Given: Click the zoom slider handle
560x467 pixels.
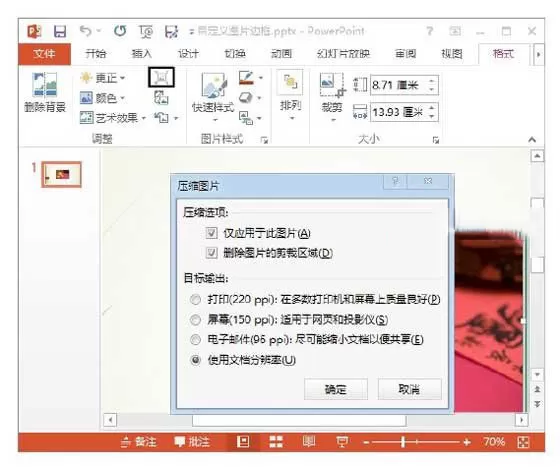Looking at the screenshot, I should coord(403,442).
